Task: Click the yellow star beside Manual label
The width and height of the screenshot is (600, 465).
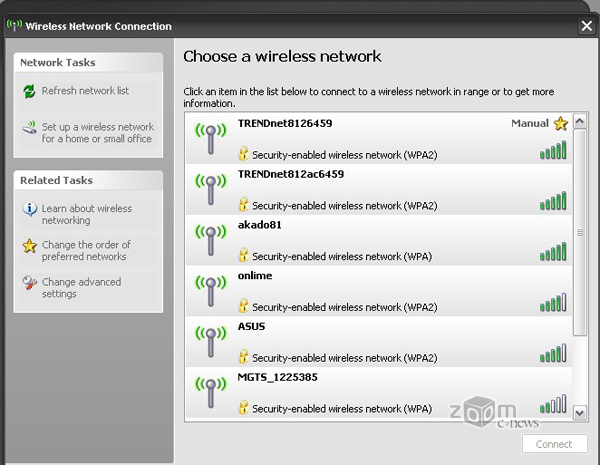Action: click(x=561, y=124)
